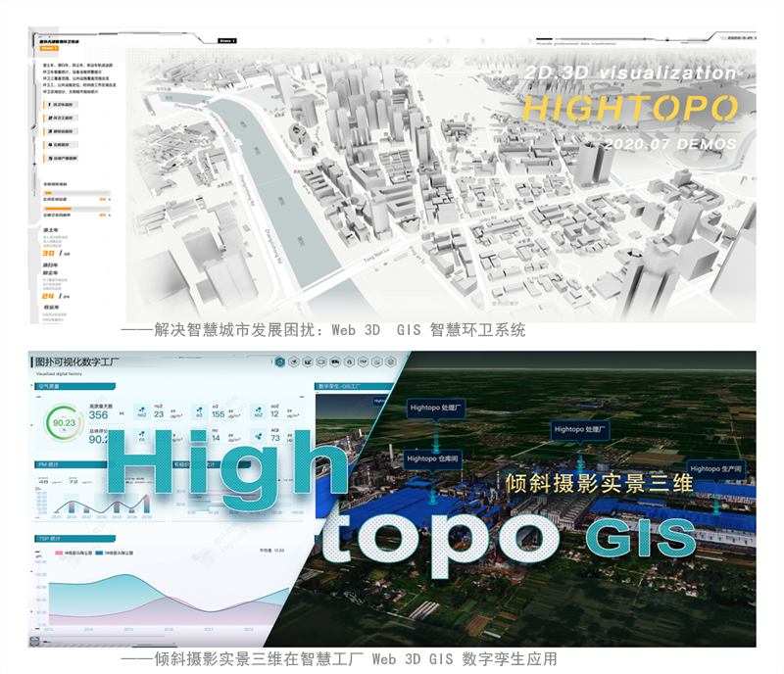Click the 356 high-quality days value
The height and width of the screenshot is (674, 784).
(98, 415)
